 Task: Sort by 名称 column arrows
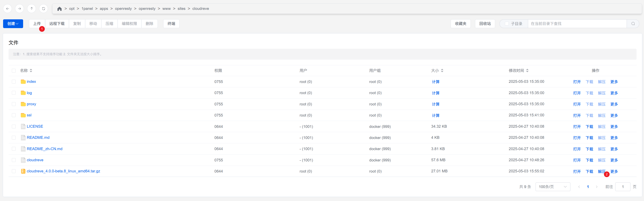coord(31,71)
